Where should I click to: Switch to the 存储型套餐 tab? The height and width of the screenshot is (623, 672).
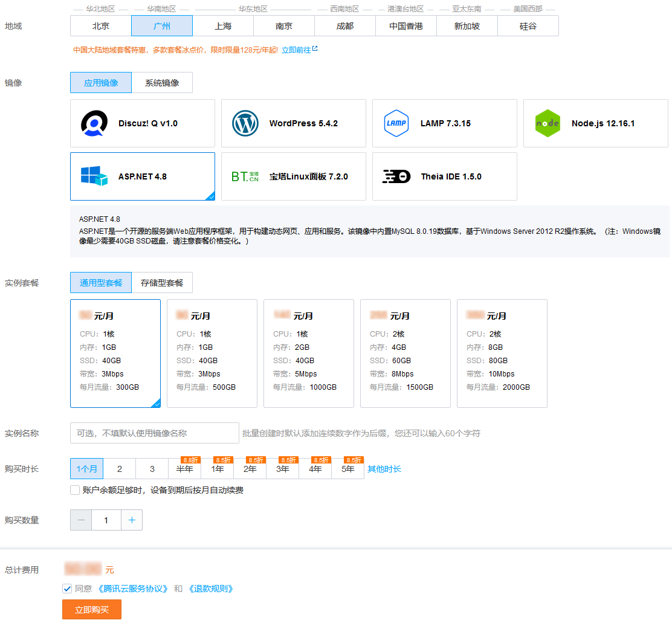coord(162,282)
